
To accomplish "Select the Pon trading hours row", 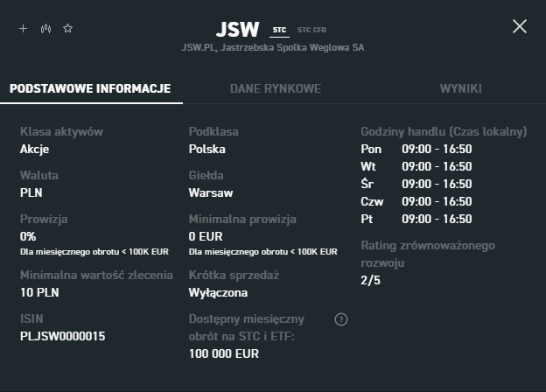I will click(x=416, y=149).
